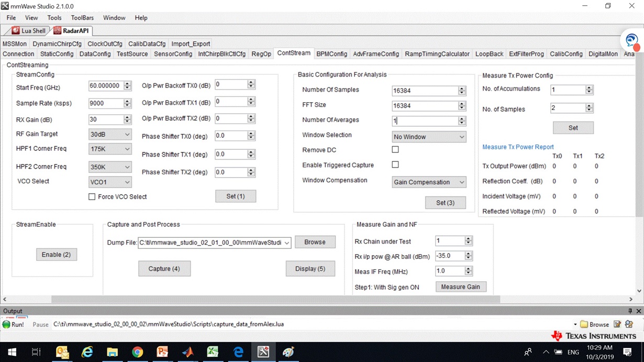Click the horizontal scrollbar thumb

[275, 299]
